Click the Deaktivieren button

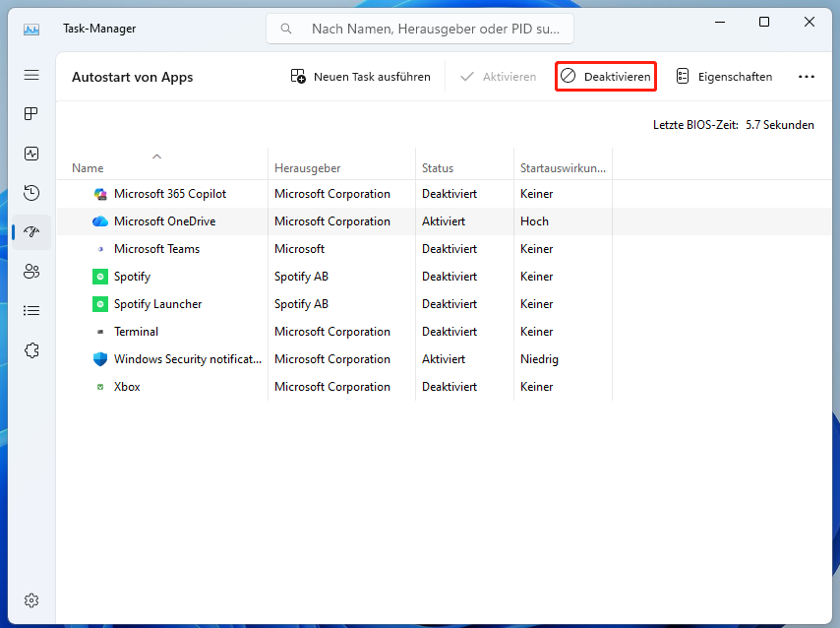coord(605,76)
